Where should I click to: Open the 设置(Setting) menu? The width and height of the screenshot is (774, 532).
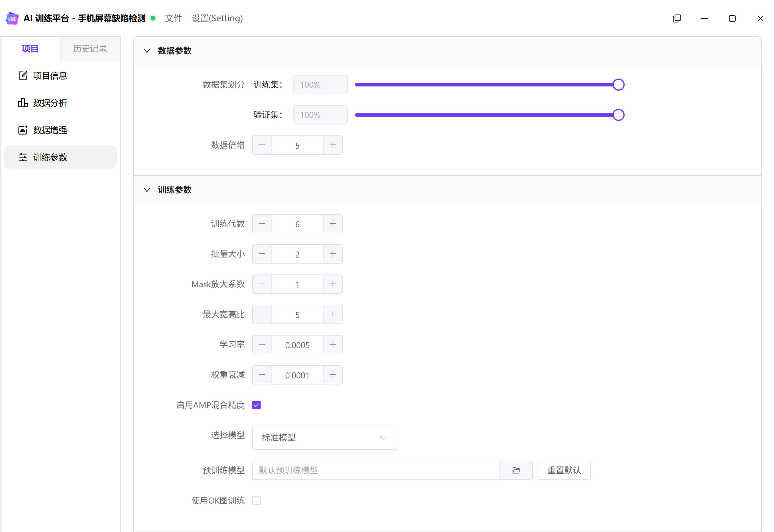point(217,18)
